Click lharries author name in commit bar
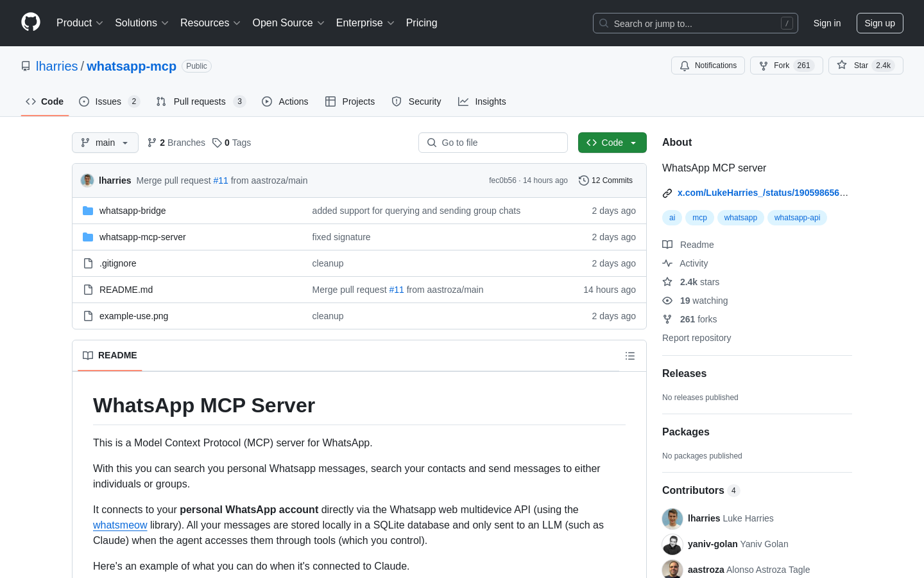 [115, 180]
